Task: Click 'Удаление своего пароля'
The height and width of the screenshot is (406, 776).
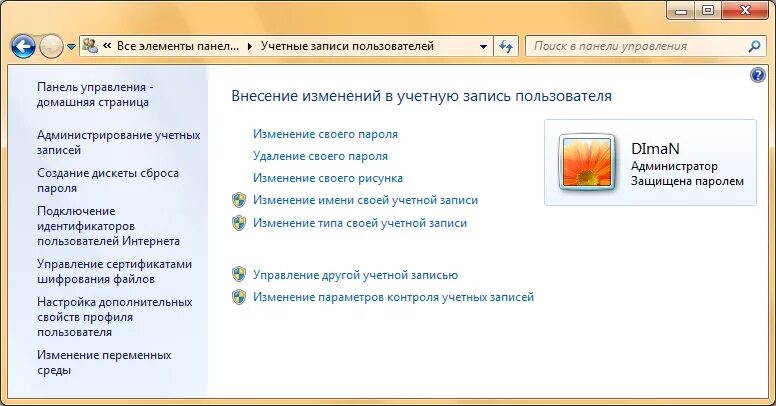Action: [x=320, y=156]
